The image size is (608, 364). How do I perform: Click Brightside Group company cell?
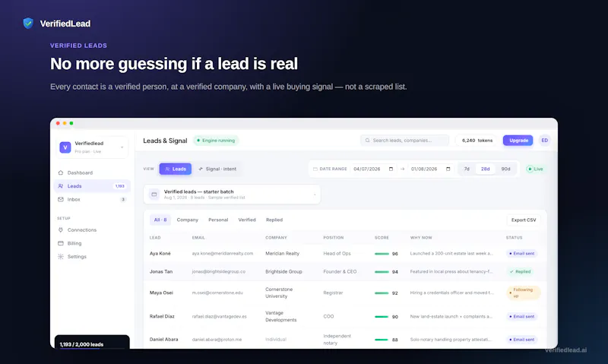pyautogui.click(x=283, y=272)
